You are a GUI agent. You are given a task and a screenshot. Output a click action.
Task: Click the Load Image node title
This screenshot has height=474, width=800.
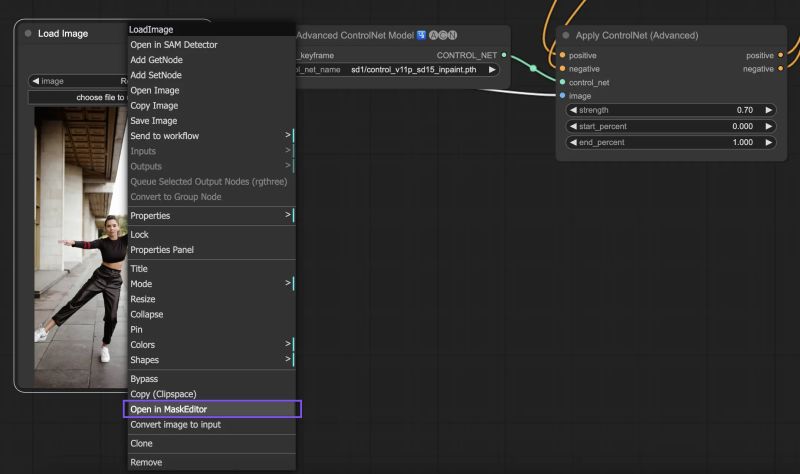pyautogui.click(x=63, y=34)
